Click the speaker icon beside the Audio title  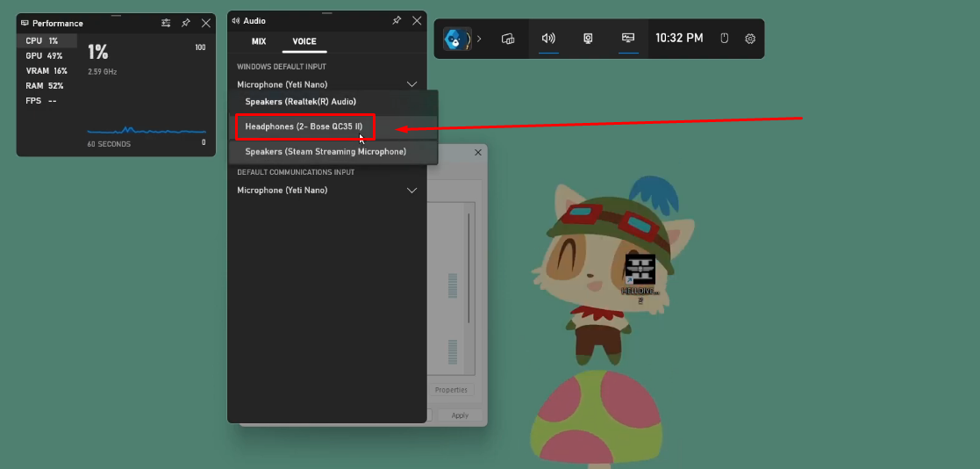coord(236,20)
